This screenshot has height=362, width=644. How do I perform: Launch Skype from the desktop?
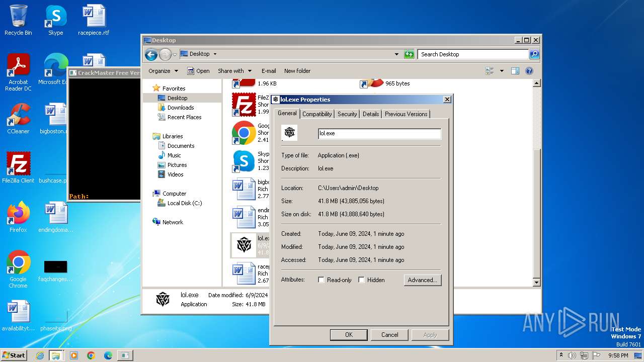(x=55, y=20)
